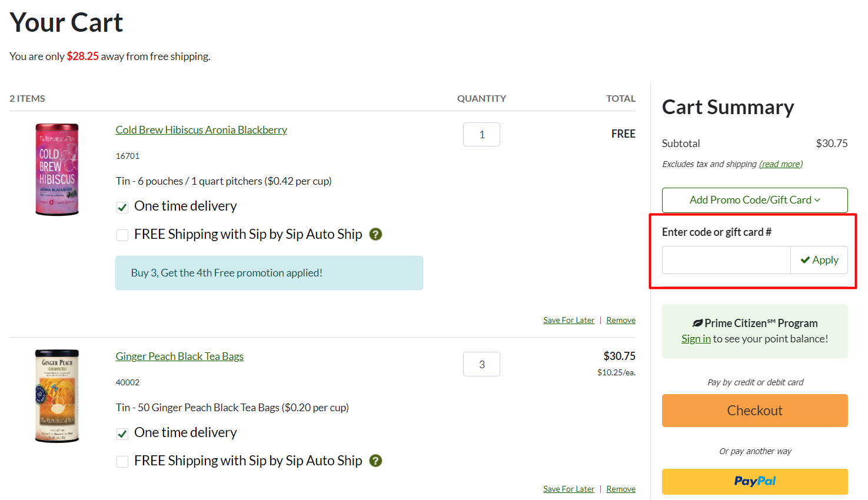Open Ginger Peach tin thumbnail
Screen dimensions: 868x500
[57, 396]
